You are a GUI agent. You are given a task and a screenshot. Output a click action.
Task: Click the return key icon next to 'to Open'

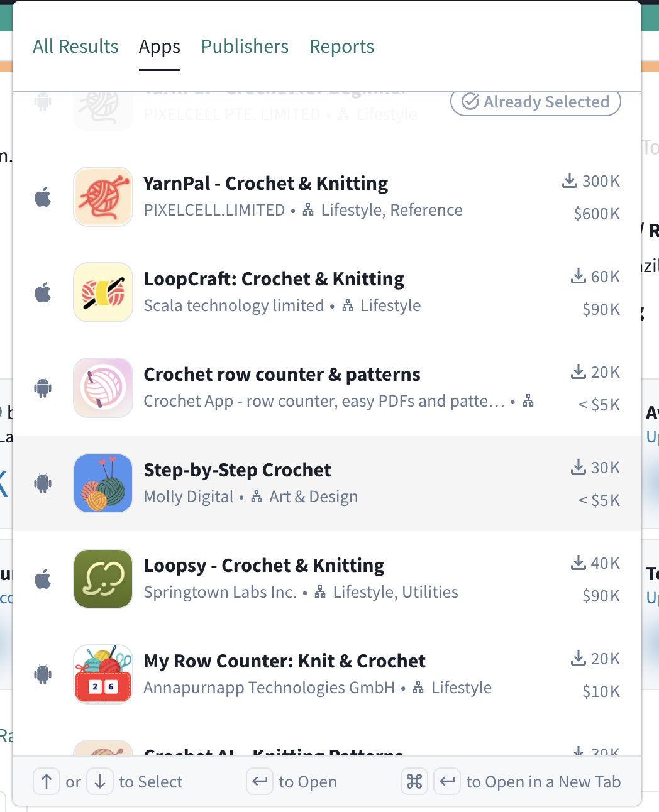coord(260,781)
